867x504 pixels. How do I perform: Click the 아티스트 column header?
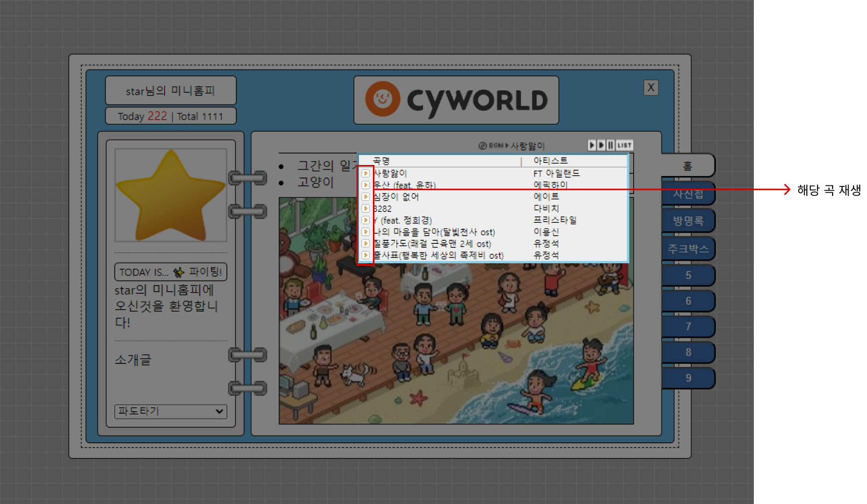550,161
